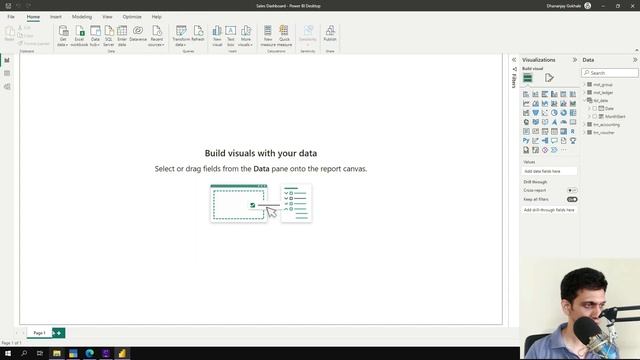Image resolution: width=640 pixels, height=360 pixels.
Task: Select the Treemap visual
Action: tap(573, 113)
